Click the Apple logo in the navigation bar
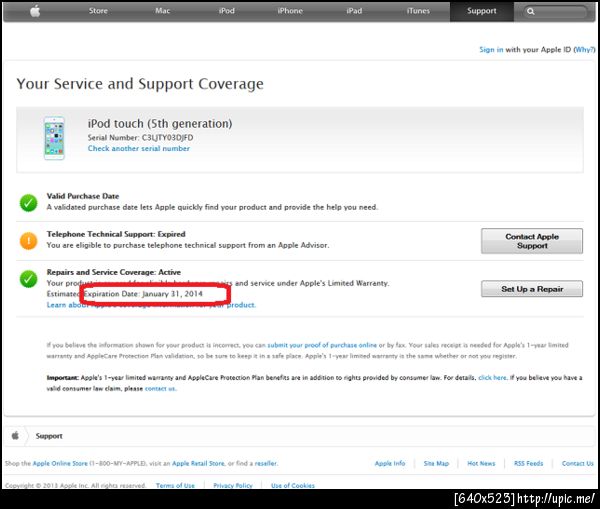Viewport: 600px width, 509px height. pyautogui.click(x=35, y=11)
